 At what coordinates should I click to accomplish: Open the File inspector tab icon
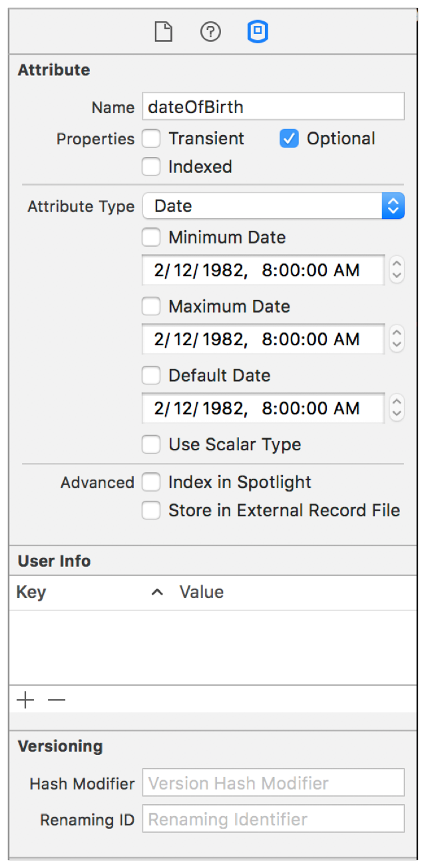[x=163, y=32]
